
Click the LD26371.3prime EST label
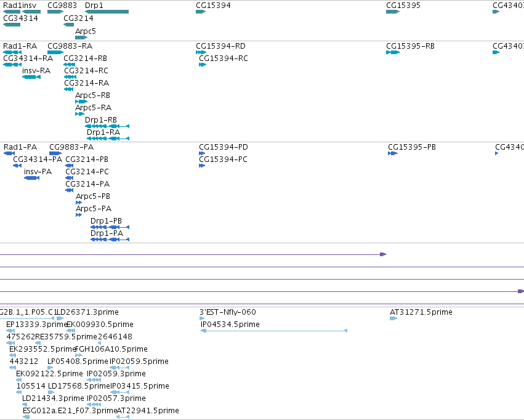(x=87, y=312)
